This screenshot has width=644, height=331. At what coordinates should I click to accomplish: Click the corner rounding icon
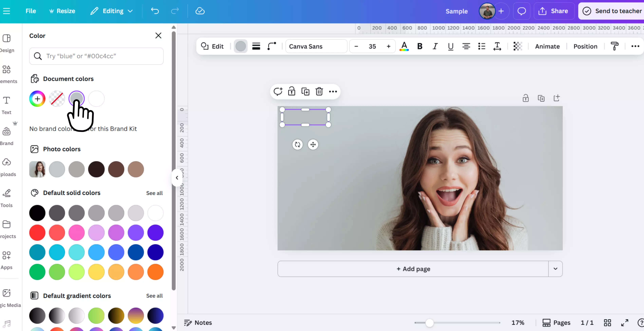point(272,46)
